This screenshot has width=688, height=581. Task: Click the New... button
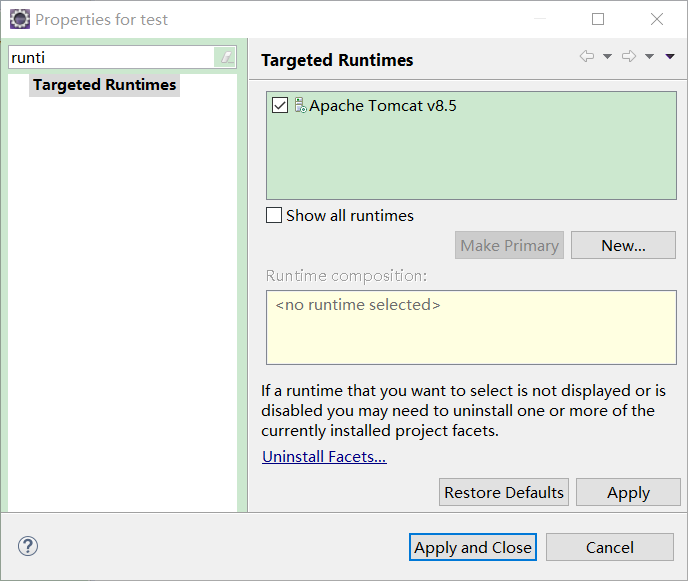623,245
